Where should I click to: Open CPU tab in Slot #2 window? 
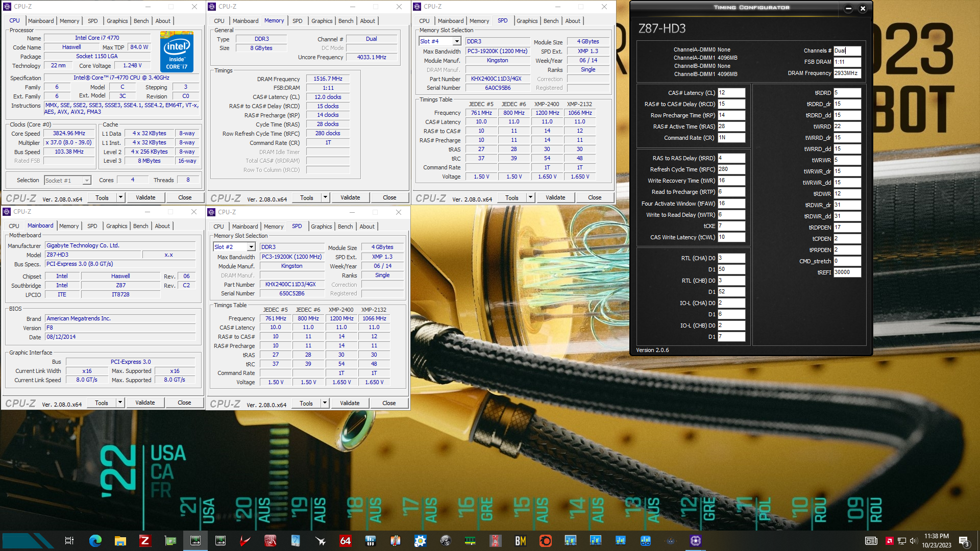(x=218, y=227)
